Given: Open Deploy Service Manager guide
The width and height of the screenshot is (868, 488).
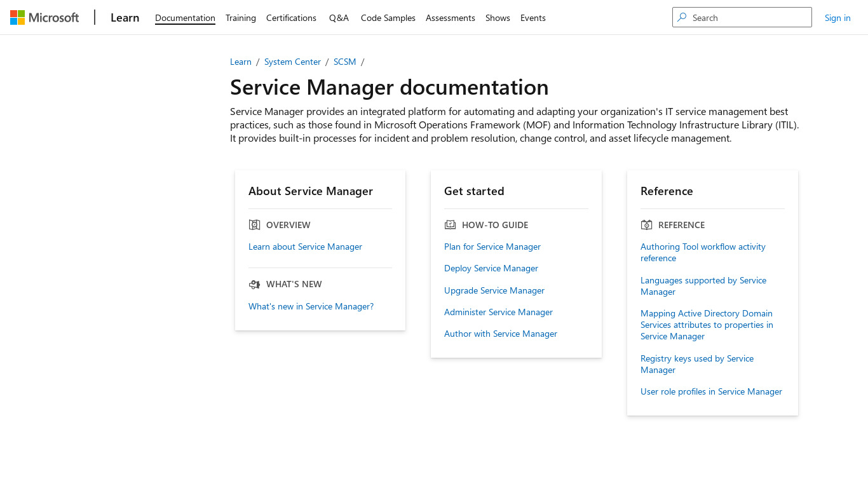Looking at the screenshot, I should 491,268.
